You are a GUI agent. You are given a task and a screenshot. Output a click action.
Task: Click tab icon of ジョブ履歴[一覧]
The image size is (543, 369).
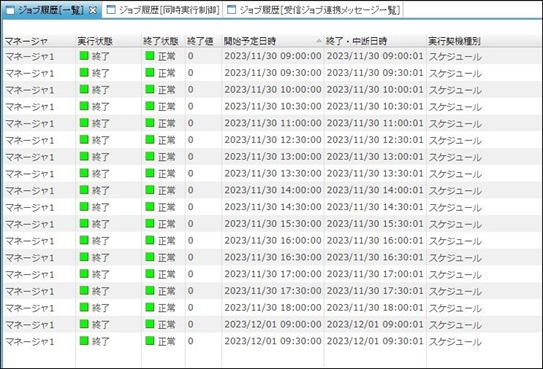(x=10, y=10)
